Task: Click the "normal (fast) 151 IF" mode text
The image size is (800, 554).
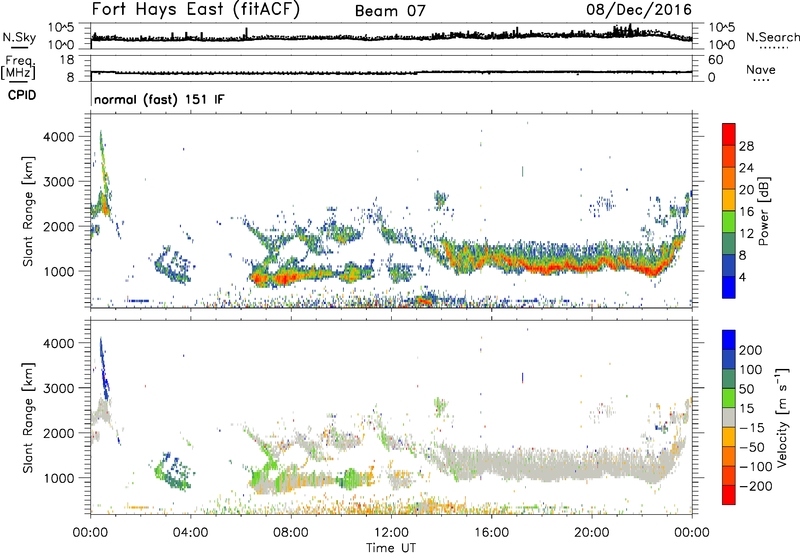Action: click(x=159, y=99)
